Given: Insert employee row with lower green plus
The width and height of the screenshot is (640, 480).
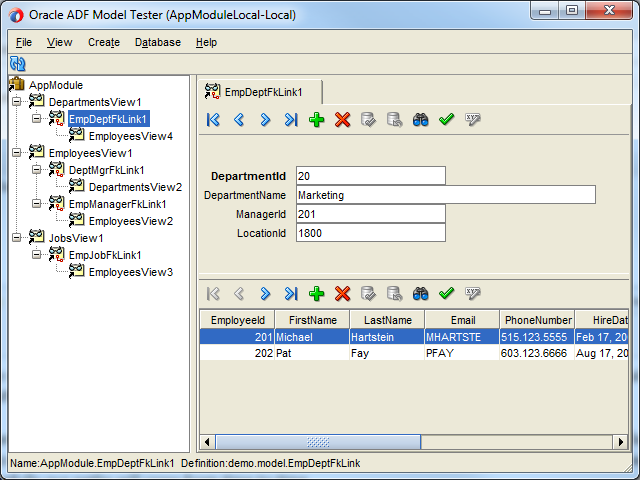Looking at the screenshot, I should pos(317,293).
